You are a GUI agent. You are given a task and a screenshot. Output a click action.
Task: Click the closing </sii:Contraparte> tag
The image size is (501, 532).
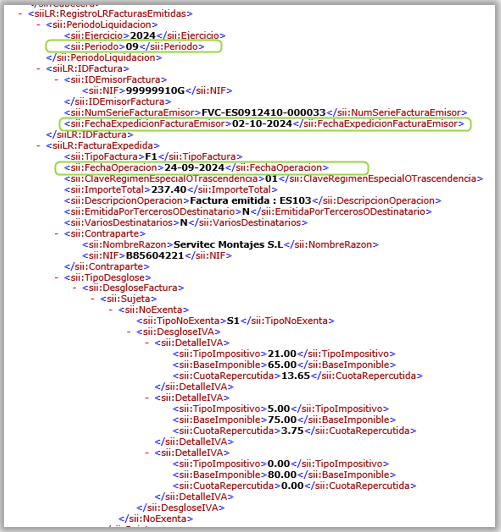click(107, 267)
